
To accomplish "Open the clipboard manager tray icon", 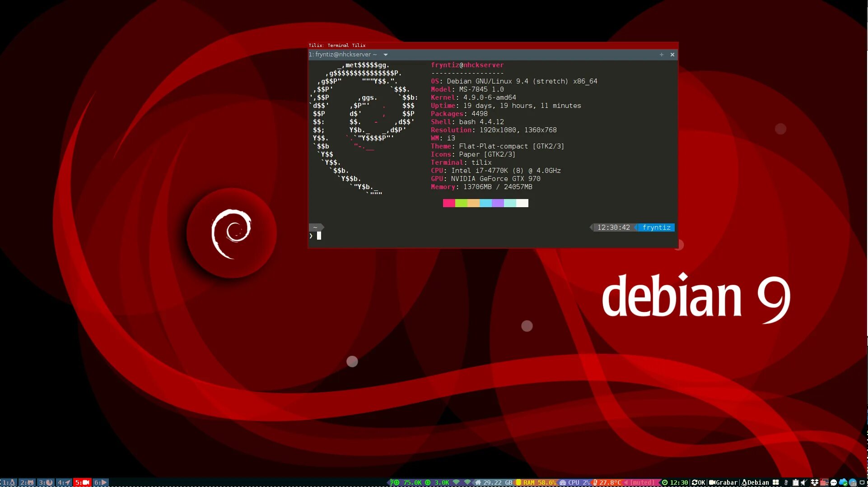I will pos(795,482).
